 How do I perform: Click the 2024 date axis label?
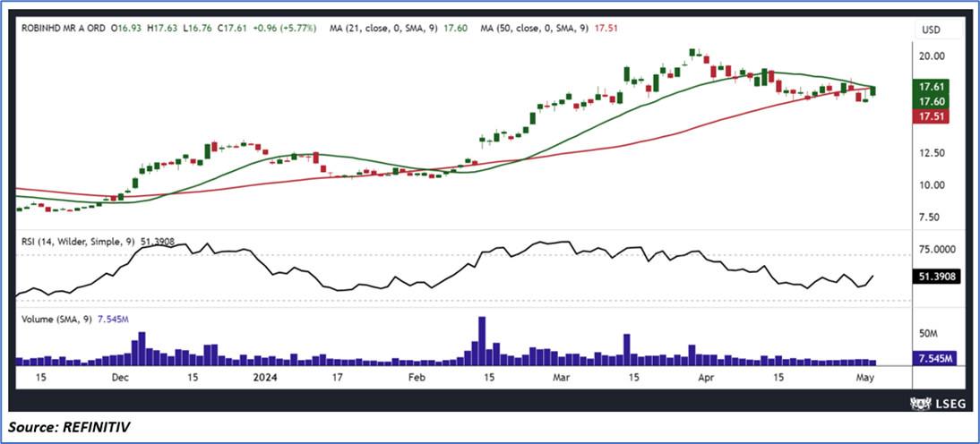point(265,378)
